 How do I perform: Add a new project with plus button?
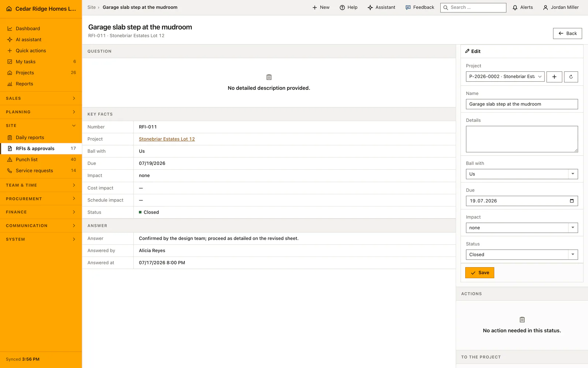click(554, 77)
